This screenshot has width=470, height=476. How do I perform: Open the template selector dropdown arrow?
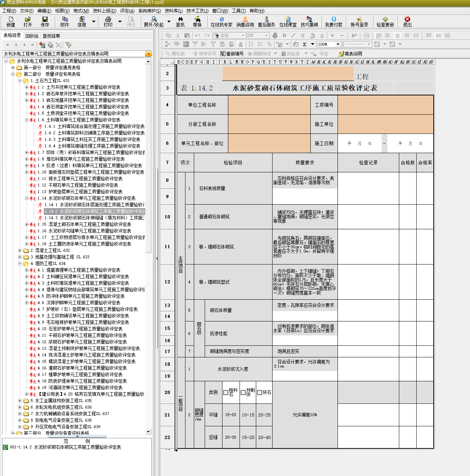click(148, 54)
